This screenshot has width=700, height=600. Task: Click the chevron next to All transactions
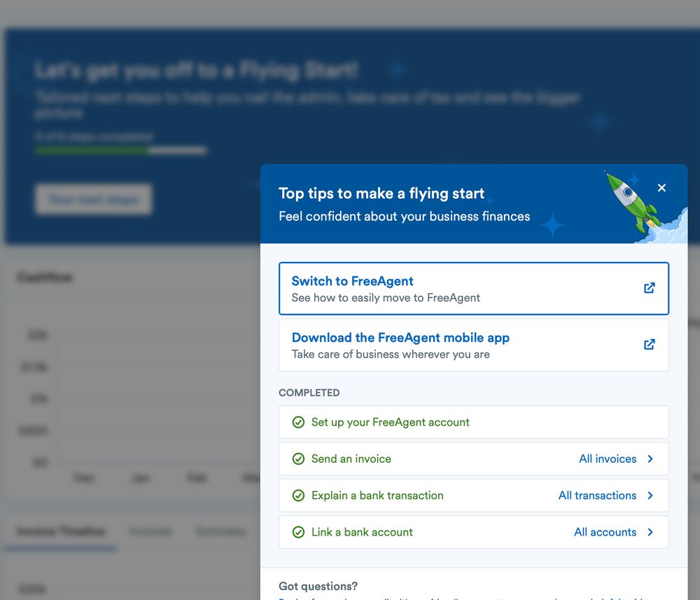click(650, 495)
